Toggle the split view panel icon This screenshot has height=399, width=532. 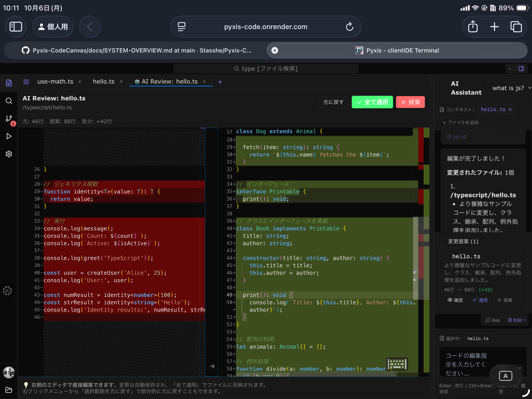coord(521,69)
